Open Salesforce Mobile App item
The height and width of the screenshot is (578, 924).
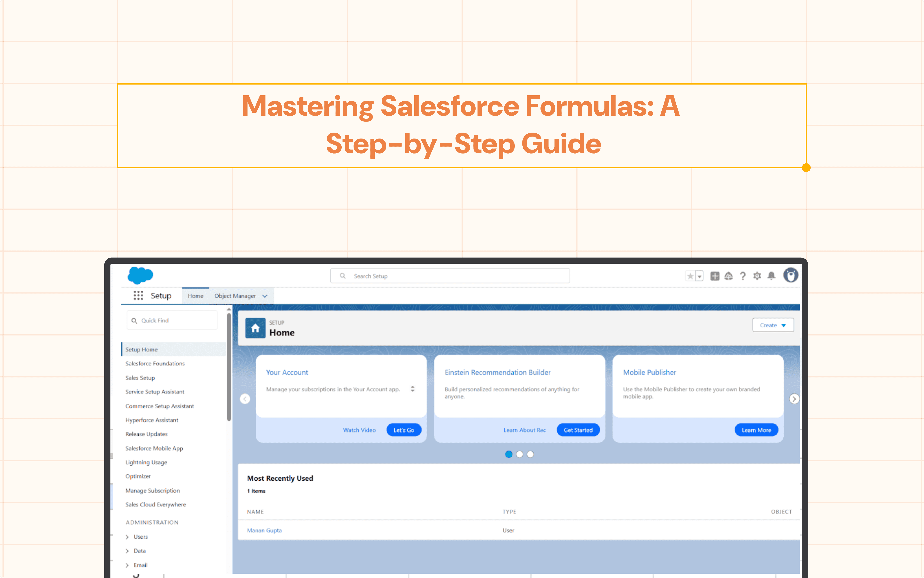click(x=154, y=448)
